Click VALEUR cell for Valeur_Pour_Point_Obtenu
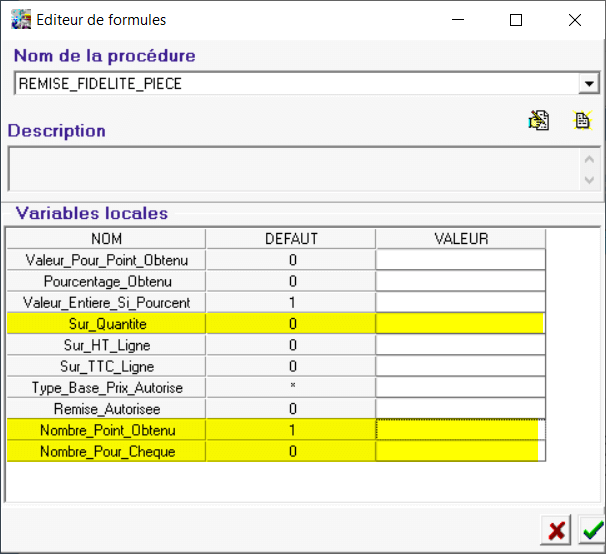The width and height of the screenshot is (606, 554). (x=460, y=260)
